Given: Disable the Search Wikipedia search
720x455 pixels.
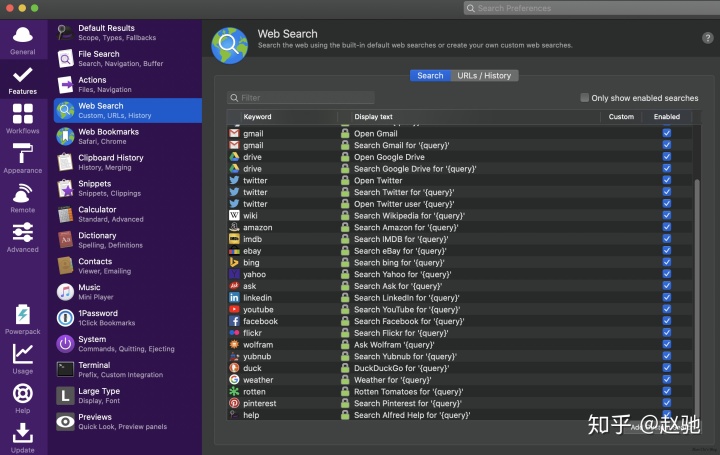Looking at the screenshot, I should pos(667,215).
